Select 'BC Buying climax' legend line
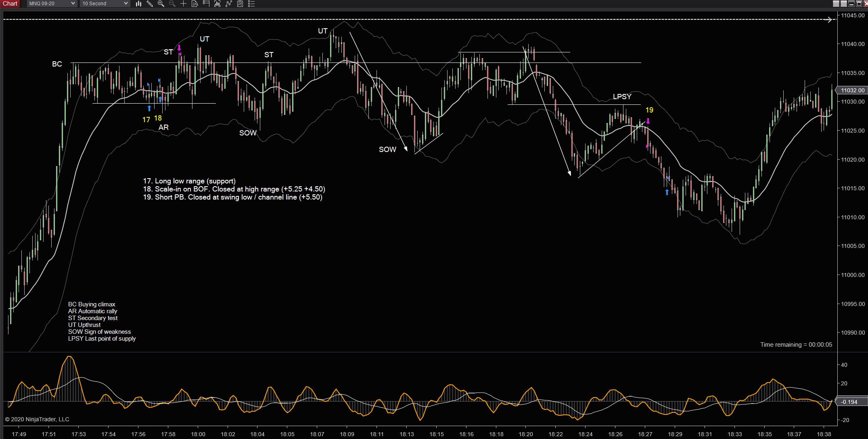Viewport: 868px width, 439px height. (92, 304)
